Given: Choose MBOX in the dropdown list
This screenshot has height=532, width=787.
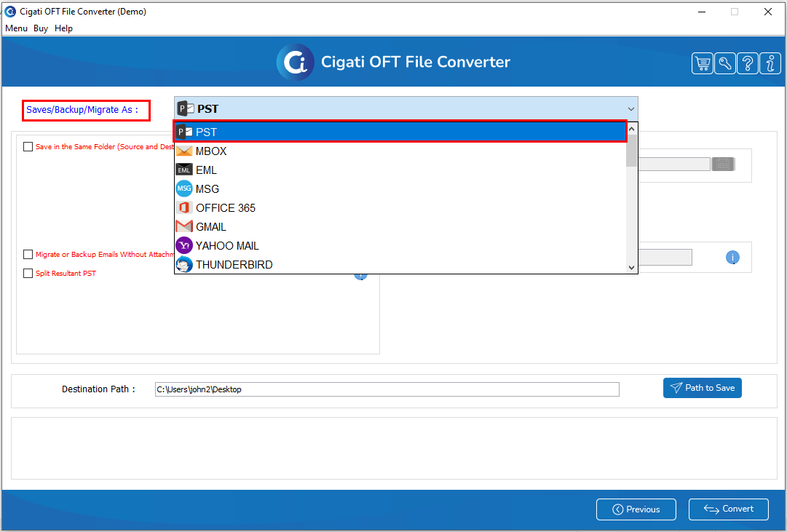Looking at the screenshot, I should (400, 151).
